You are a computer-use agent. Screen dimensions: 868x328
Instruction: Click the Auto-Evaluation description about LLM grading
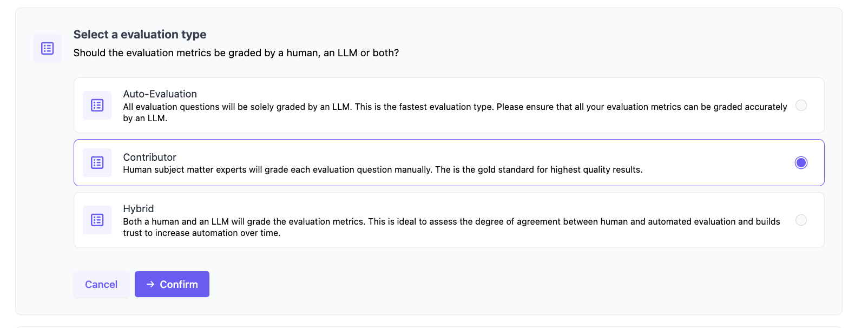tap(455, 107)
